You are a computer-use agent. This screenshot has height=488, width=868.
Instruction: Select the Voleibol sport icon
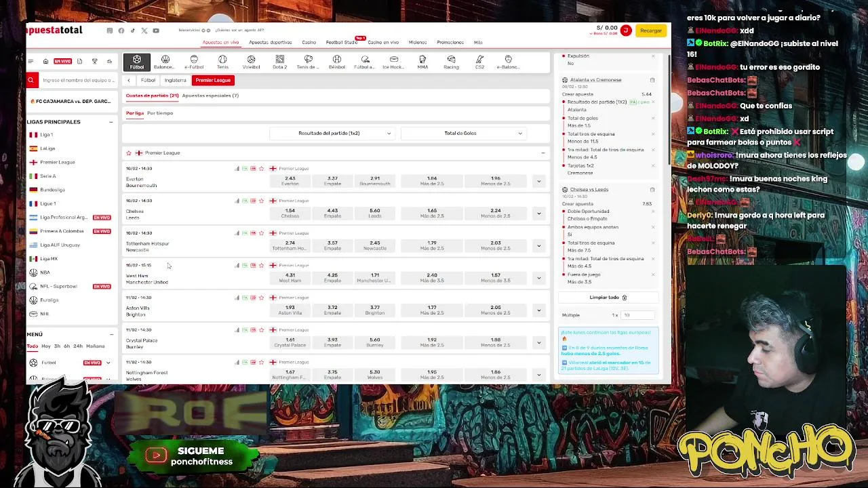pos(251,62)
